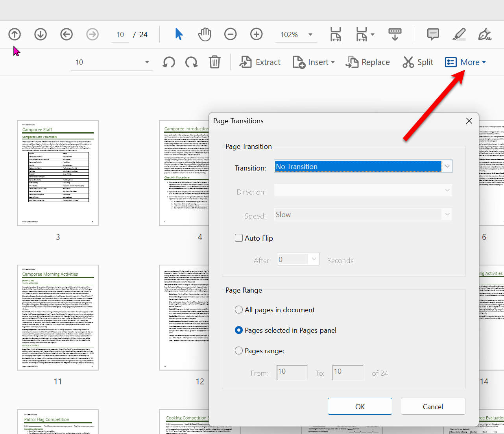Expand the Insert menu

(314, 62)
